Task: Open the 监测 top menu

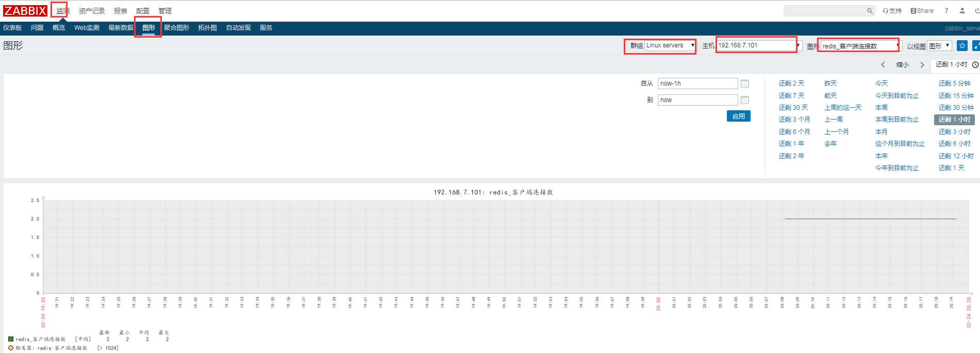Action: point(62,11)
